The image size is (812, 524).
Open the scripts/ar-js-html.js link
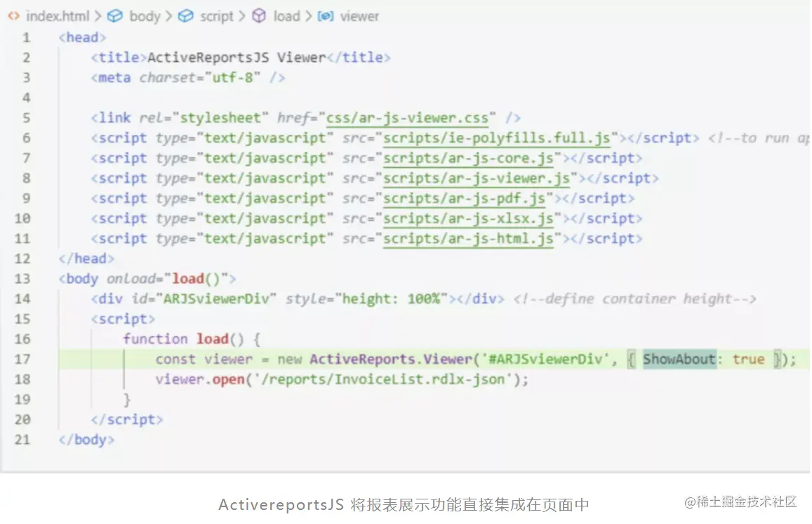pyautogui.click(x=468, y=240)
